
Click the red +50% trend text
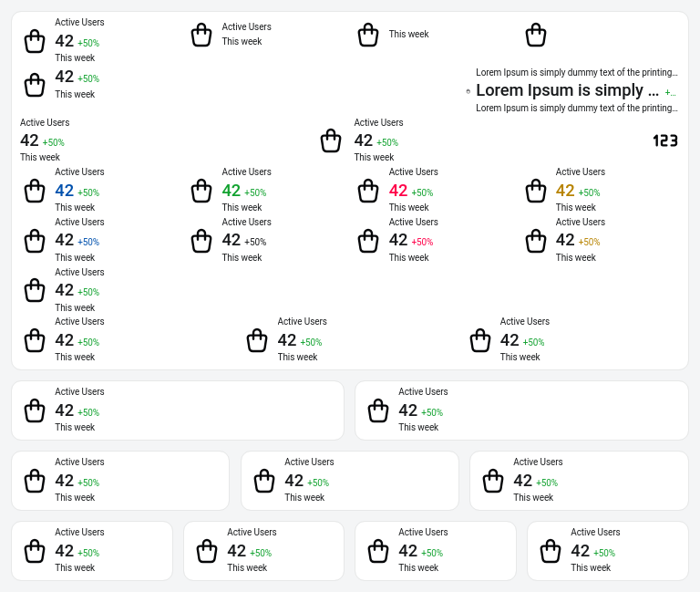click(x=422, y=243)
